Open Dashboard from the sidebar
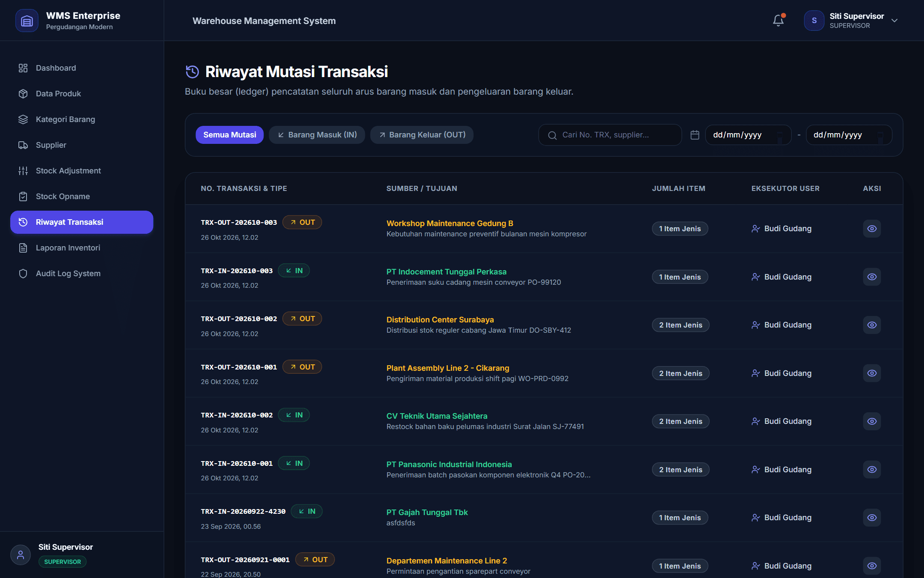The image size is (924, 578). [x=82, y=68]
